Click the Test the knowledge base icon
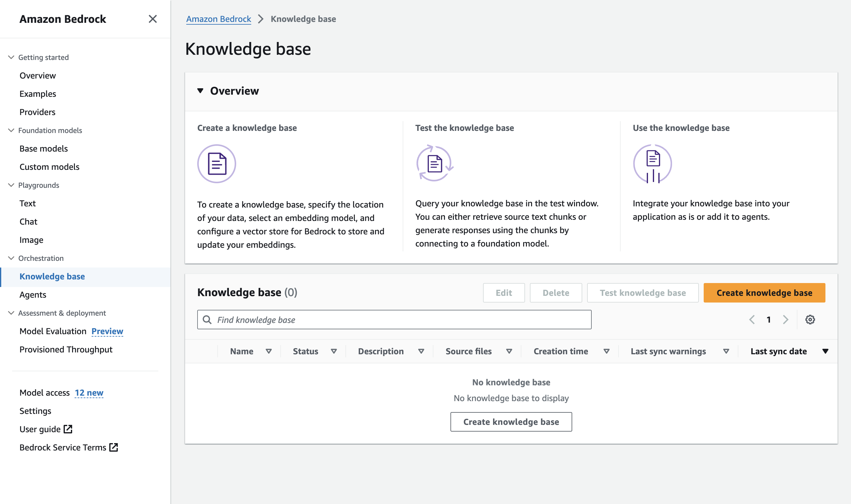 click(x=434, y=164)
